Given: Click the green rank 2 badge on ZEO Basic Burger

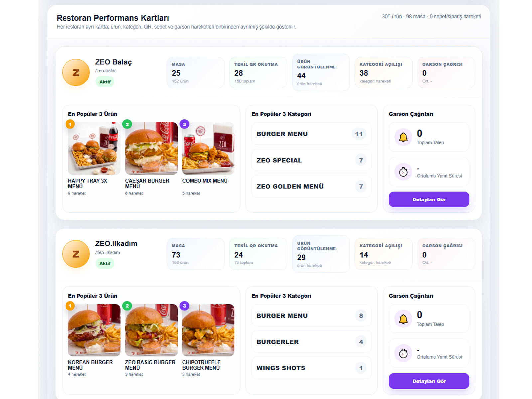Looking at the screenshot, I should [x=127, y=306].
